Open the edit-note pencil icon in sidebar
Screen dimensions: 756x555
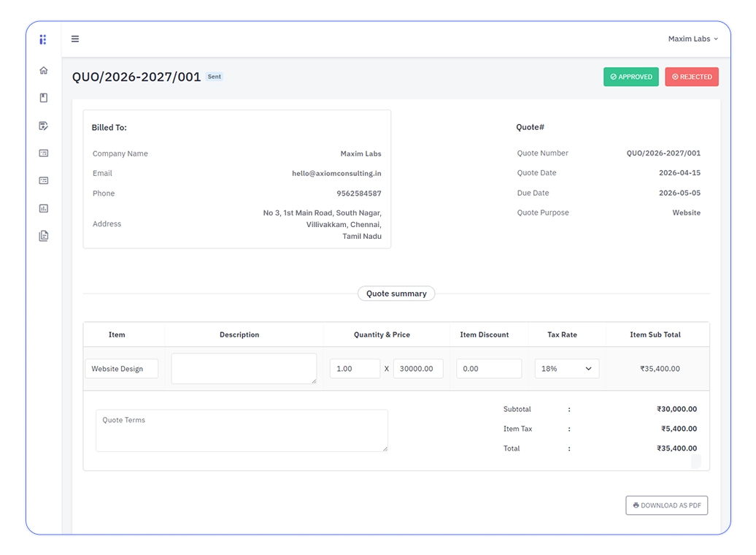tap(43, 126)
